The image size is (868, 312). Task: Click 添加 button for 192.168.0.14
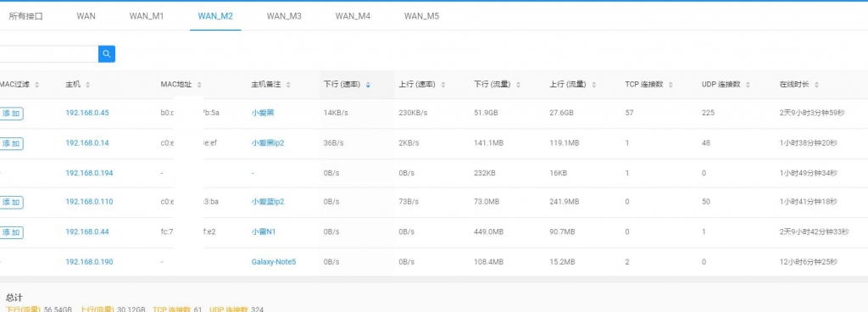click(11, 143)
